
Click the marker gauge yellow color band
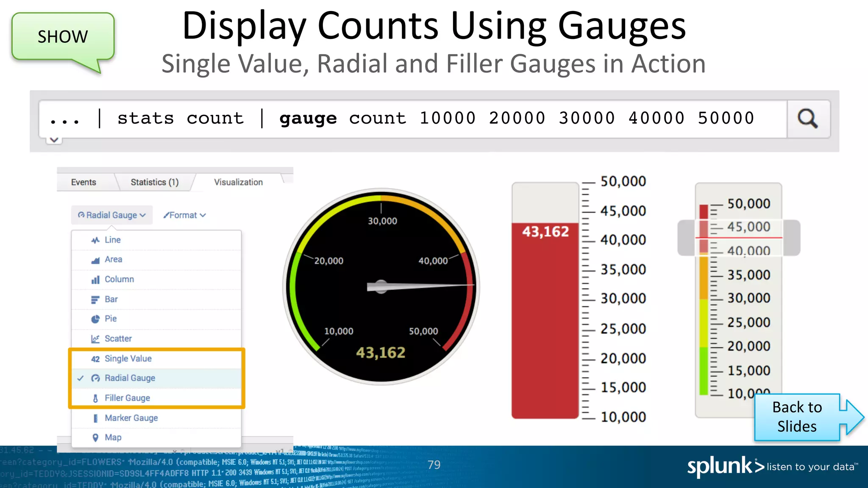704,324
